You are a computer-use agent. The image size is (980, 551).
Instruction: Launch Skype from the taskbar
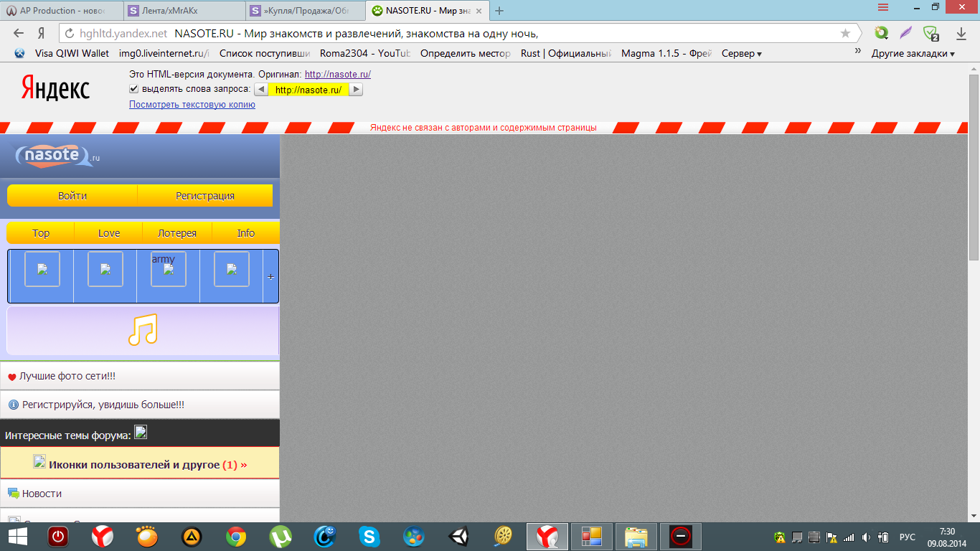(369, 536)
